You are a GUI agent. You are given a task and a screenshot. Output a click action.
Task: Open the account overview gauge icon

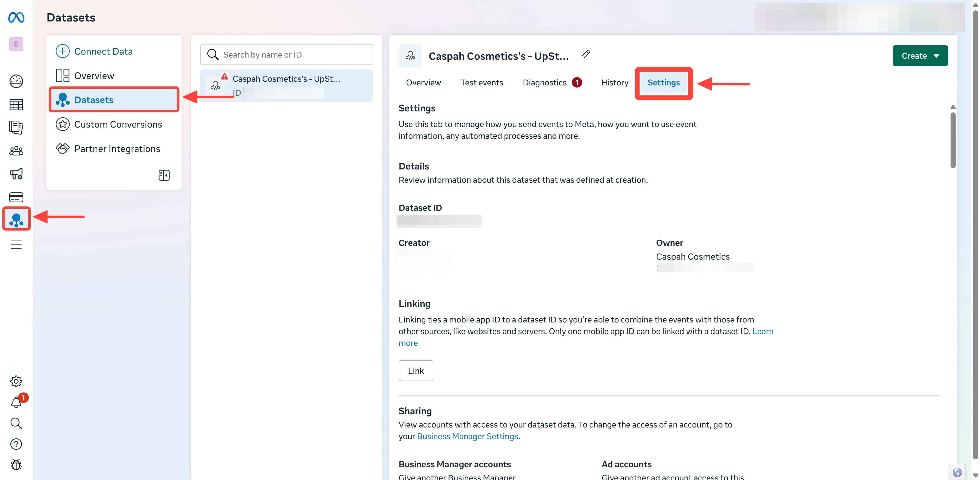16,81
